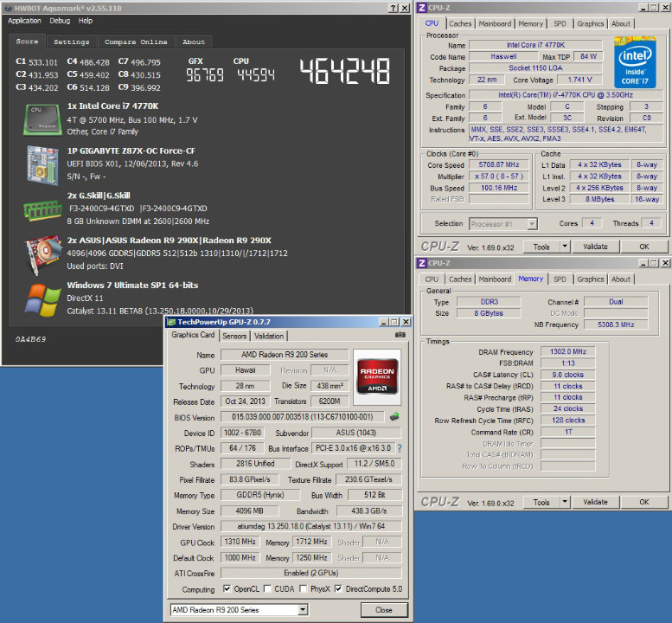Viewport: 672px width, 623px height.
Task: Switch to the Compare Online tab
Action: [x=136, y=42]
